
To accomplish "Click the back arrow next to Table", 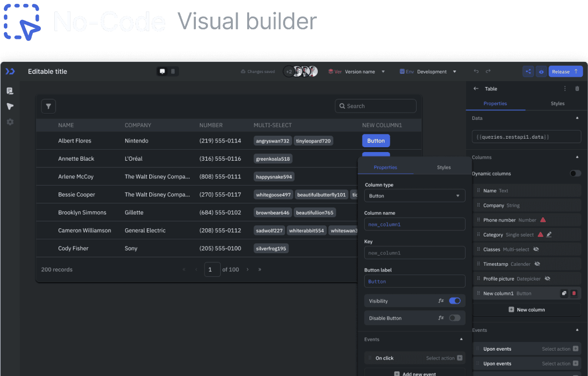I will (x=476, y=89).
